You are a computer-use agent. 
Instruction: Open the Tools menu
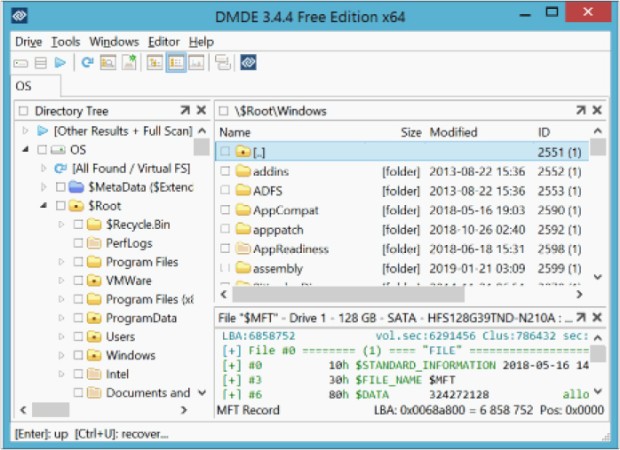click(x=66, y=42)
